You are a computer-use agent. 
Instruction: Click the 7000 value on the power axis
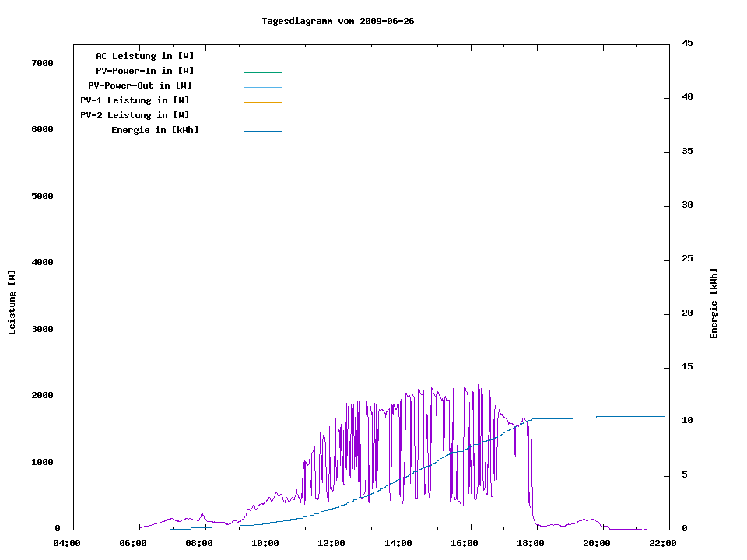(x=41, y=63)
